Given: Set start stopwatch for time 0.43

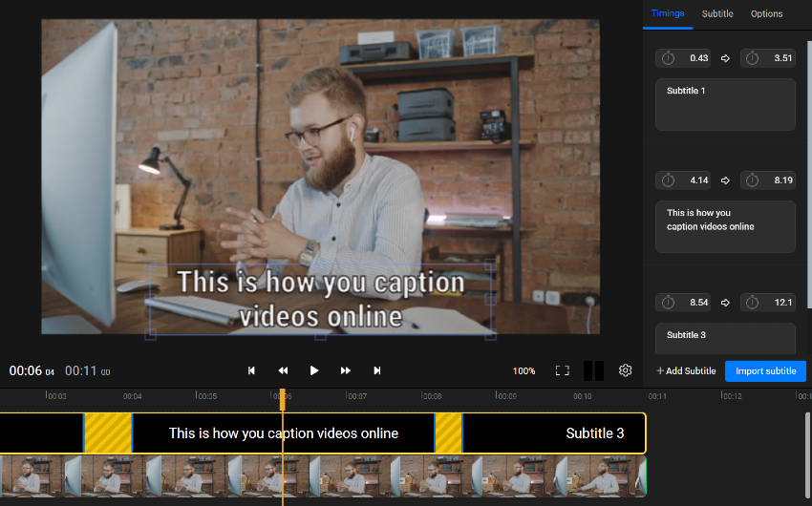Looking at the screenshot, I should [x=668, y=58].
